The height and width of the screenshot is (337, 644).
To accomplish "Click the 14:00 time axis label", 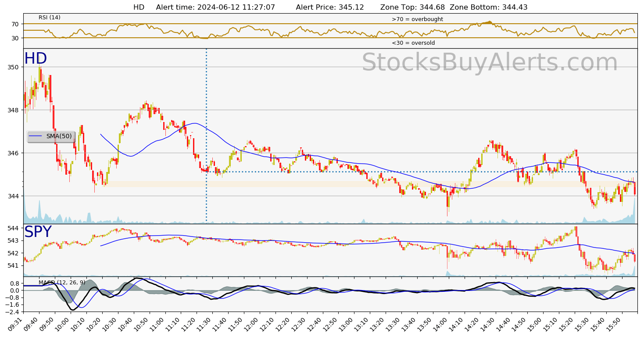I will [x=441, y=324].
